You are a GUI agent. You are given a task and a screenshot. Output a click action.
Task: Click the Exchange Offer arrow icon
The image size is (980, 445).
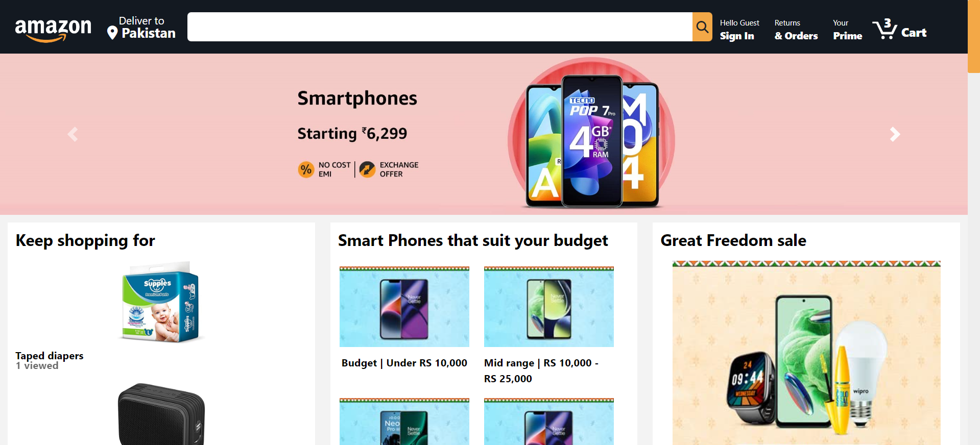(367, 169)
